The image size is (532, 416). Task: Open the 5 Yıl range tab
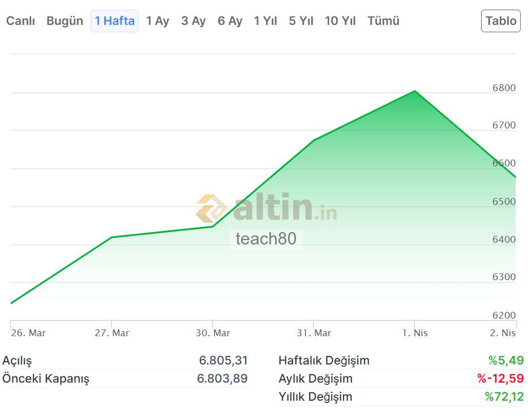[301, 21]
